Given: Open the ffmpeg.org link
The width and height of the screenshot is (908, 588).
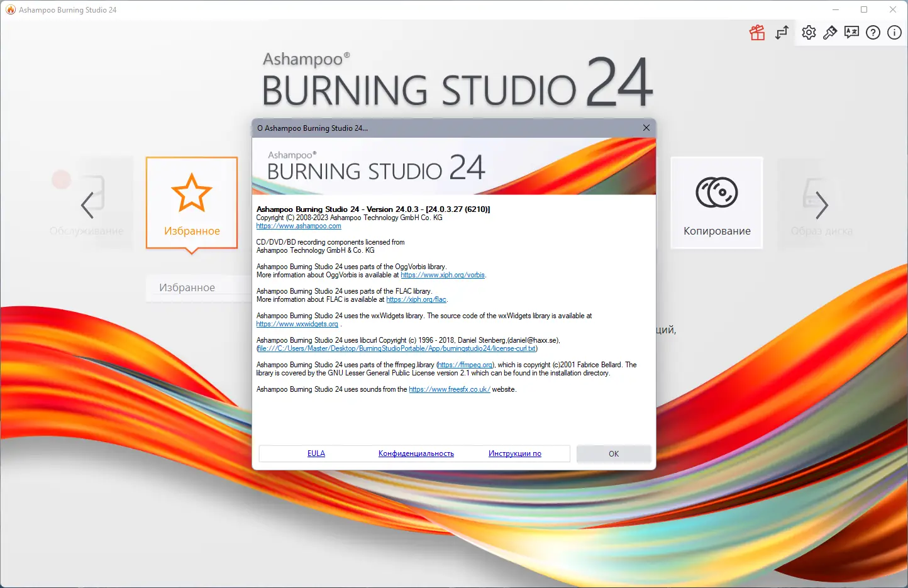Looking at the screenshot, I should (x=465, y=365).
